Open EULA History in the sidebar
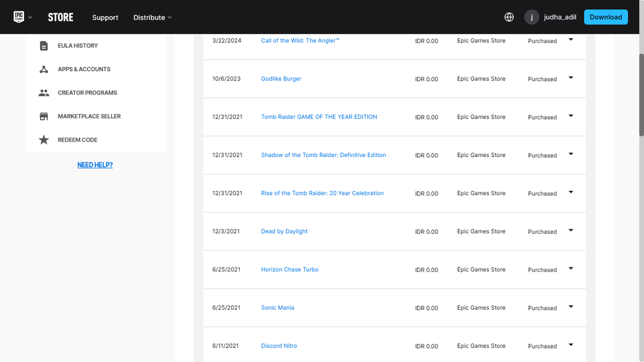Image resolution: width=644 pixels, height=362 pixels. [78, 46]
